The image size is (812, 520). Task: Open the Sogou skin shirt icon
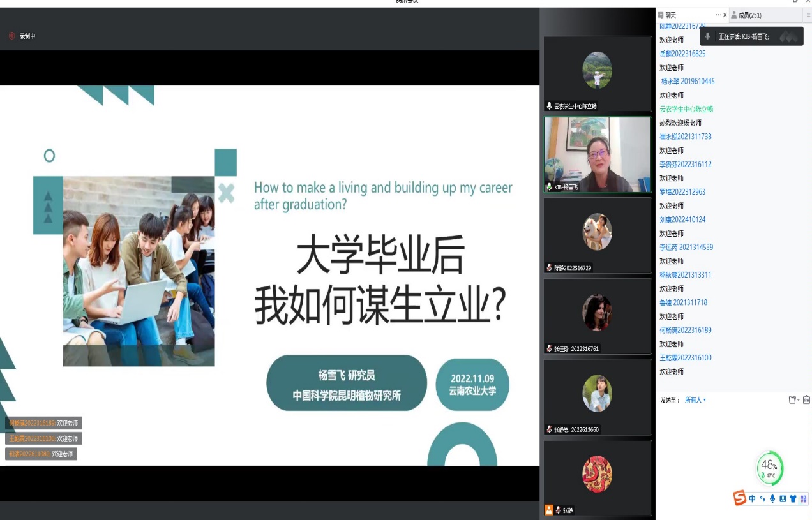tap(793, 499)
